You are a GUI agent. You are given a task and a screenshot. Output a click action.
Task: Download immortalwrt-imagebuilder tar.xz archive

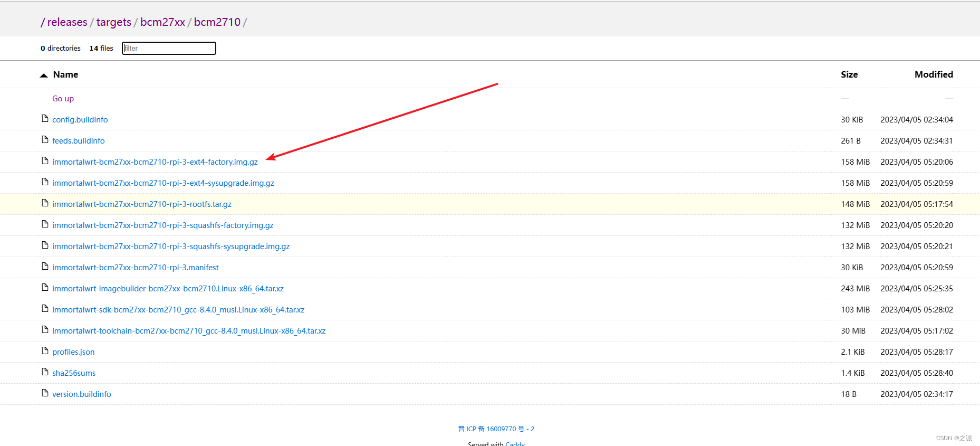point(168,289)
